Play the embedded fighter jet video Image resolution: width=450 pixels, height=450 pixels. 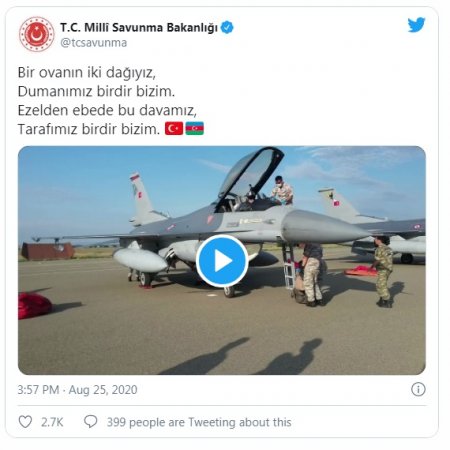click(x=222, y=261)
